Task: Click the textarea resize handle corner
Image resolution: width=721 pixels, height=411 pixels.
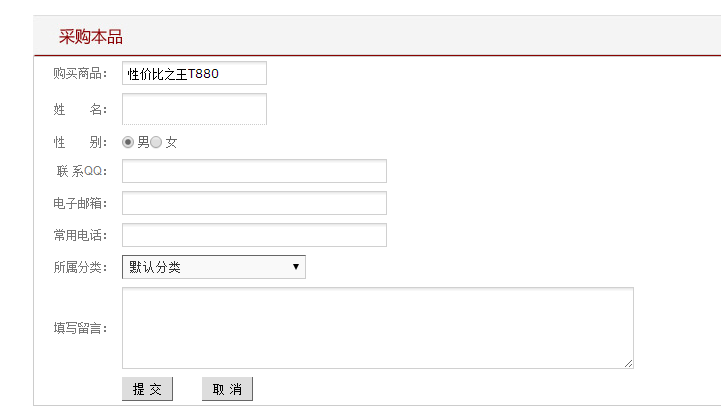Action: [629, 364]
